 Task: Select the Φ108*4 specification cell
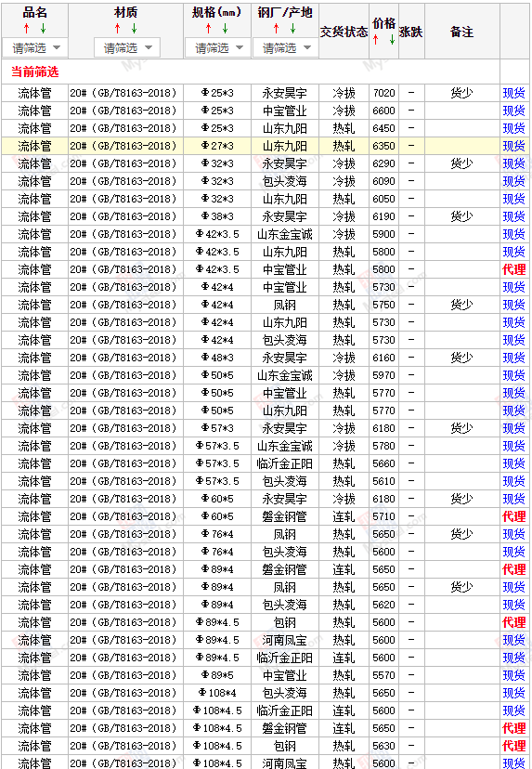coord(217,694)
